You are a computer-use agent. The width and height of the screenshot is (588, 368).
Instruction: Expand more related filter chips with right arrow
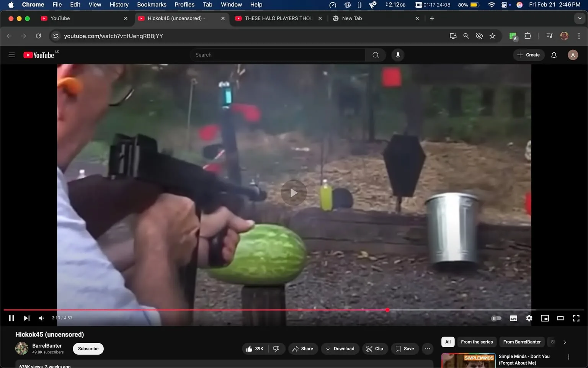[x=565, y=342]
